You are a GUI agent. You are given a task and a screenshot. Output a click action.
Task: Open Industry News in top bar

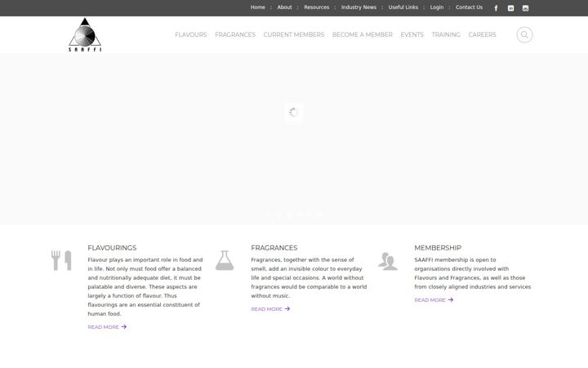pos(359,7)
